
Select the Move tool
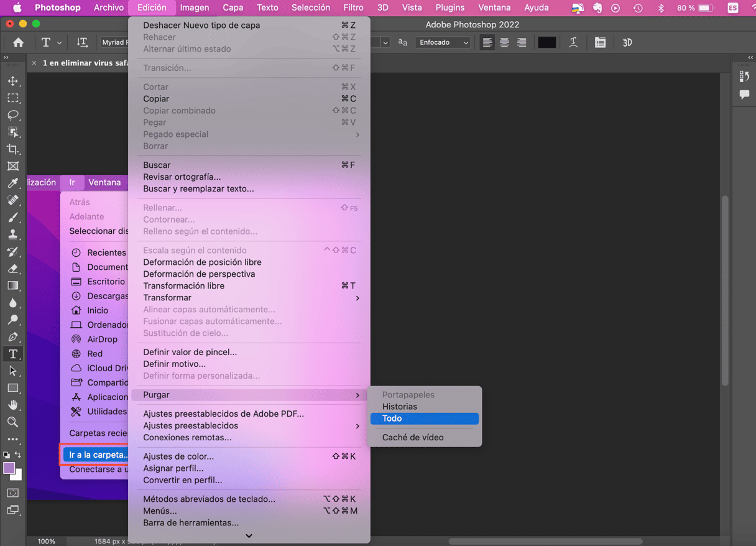pos(12,81)
